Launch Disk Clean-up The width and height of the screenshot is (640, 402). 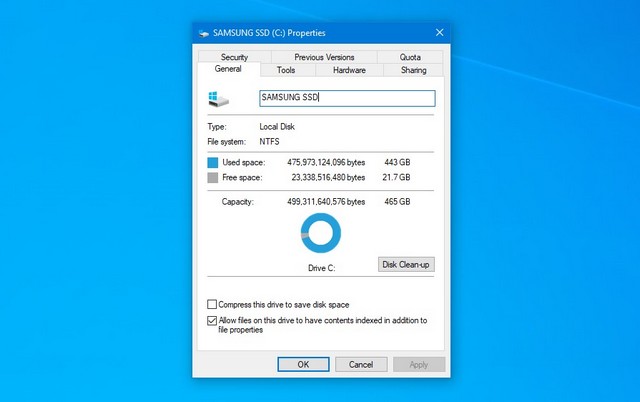406,264
